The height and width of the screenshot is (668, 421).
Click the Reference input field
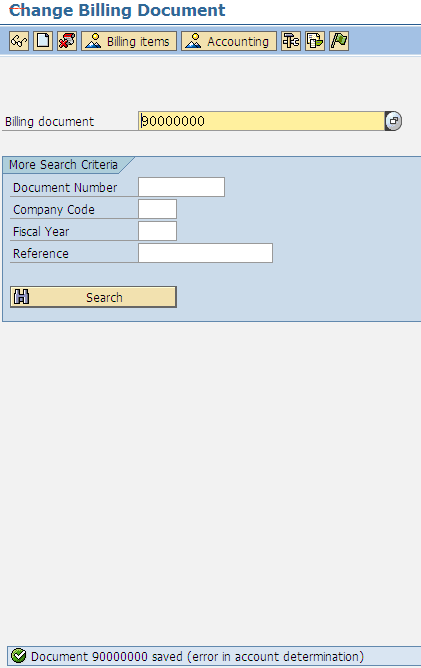(x=205, y=253)
